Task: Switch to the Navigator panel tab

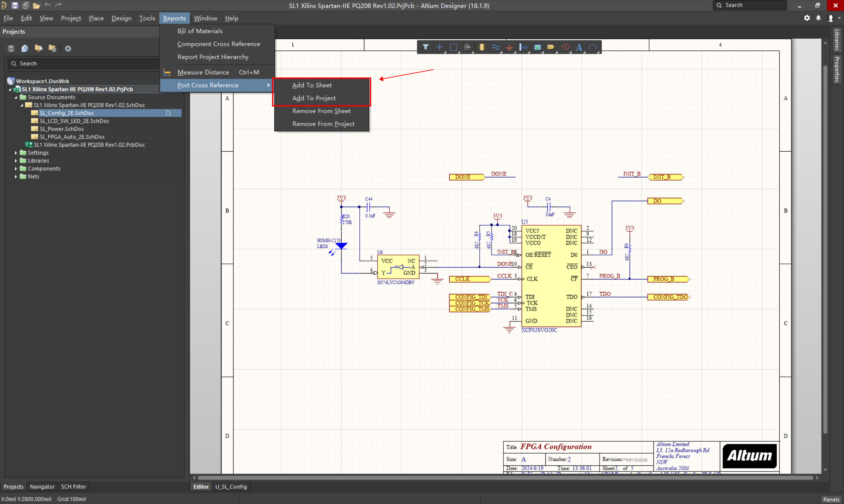Action: (42, 486)
